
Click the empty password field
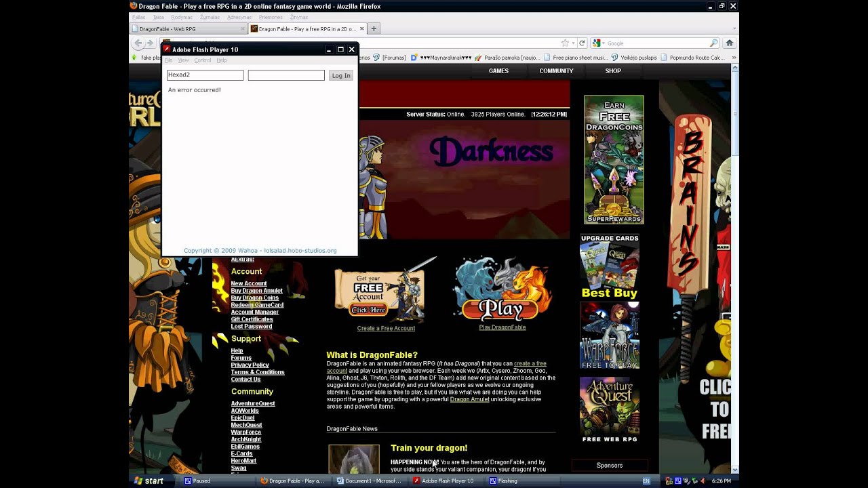click(x=286, y=75)
